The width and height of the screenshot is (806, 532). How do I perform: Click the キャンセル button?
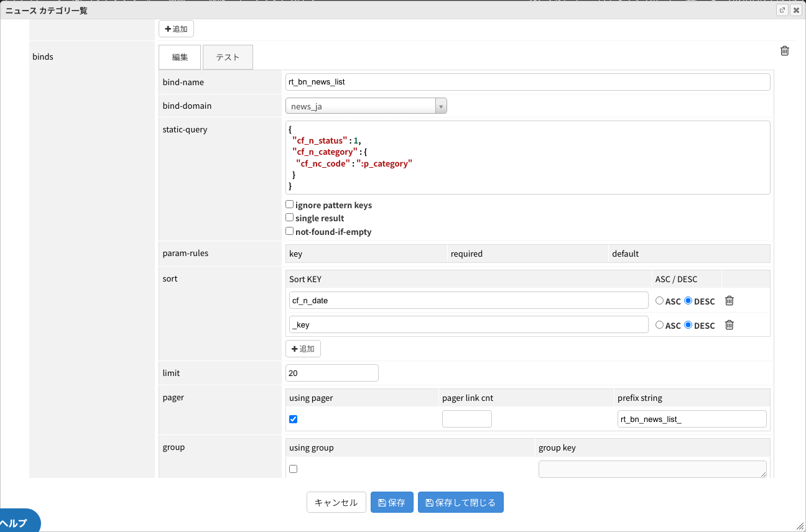336,503
